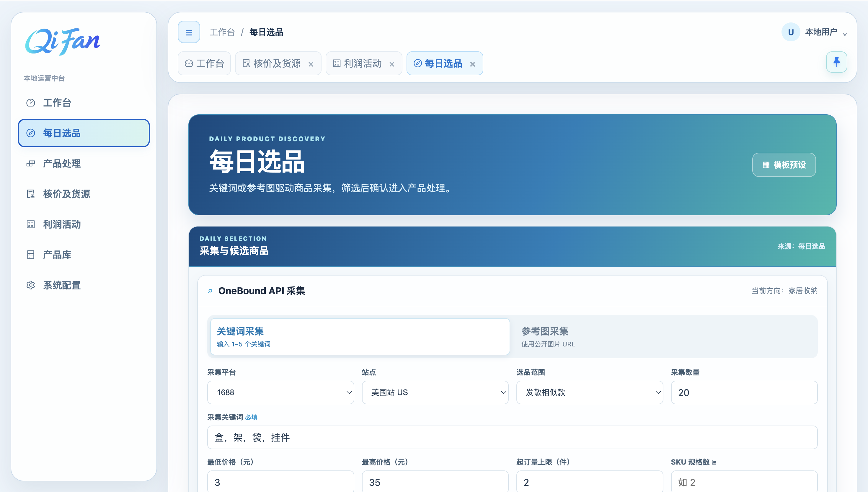Click the 工作台 dashboard icon in sidebar

click(x=31, y=103)
